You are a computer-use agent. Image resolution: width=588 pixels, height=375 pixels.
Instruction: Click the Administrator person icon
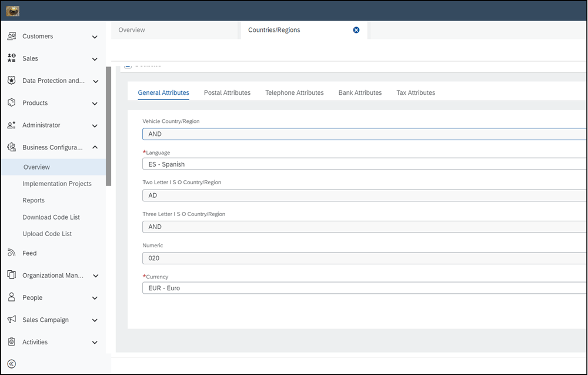click(x=11, y=125)
